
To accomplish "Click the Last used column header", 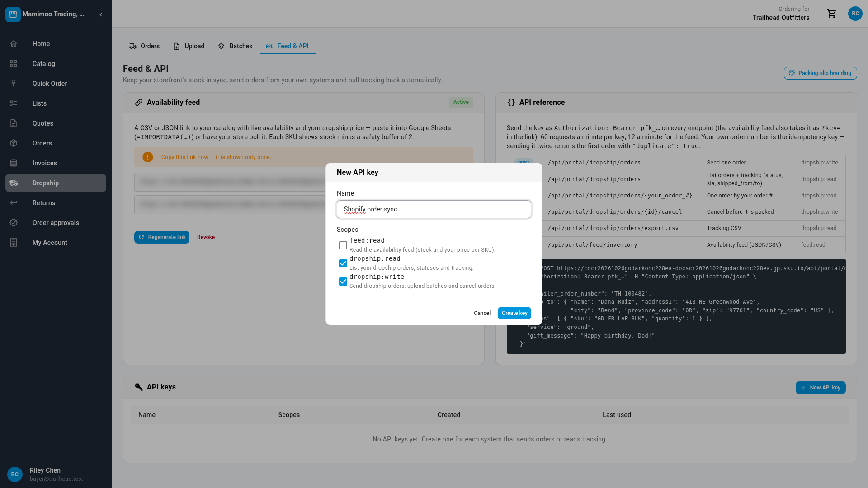I will pyautogui.click(x=617, y=415).
